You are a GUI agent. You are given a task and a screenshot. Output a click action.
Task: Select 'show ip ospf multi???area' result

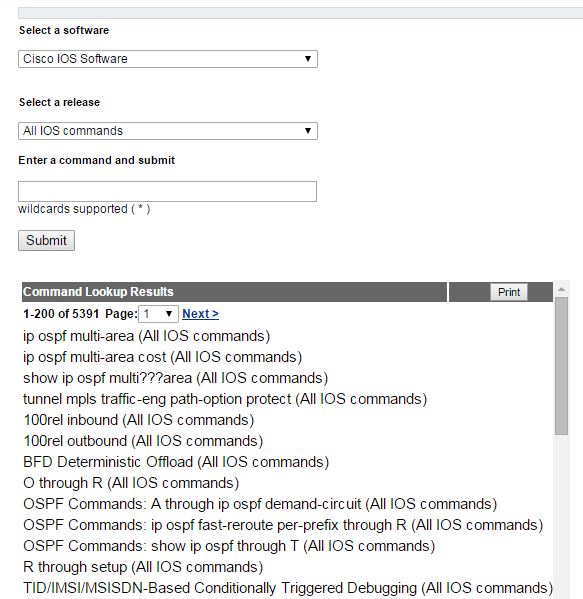(175, 378)
